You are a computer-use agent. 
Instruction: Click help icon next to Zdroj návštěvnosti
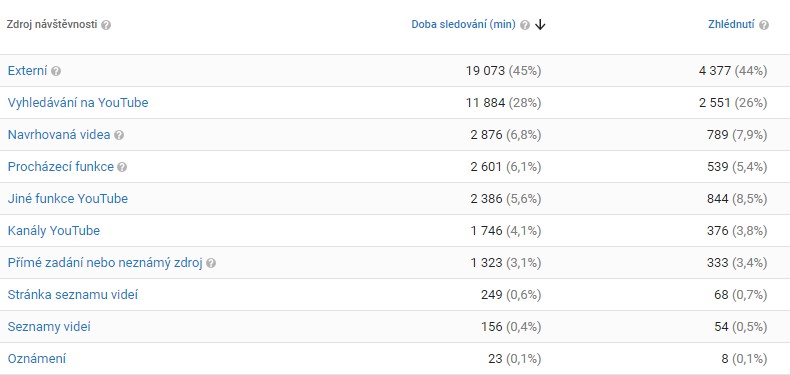(106, 25)
